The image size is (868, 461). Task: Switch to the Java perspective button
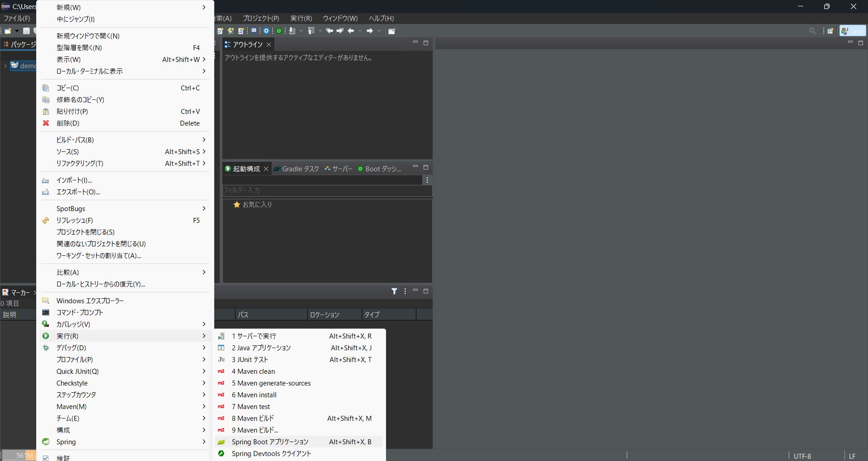pos(853,31)
